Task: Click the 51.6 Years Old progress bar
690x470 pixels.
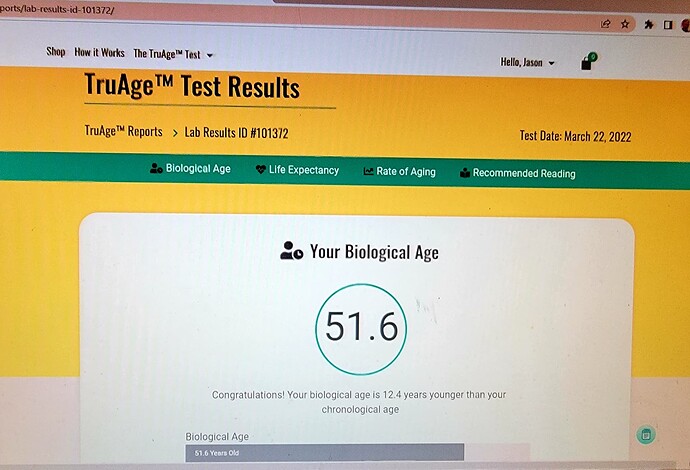Action: [x=325, y=452]
